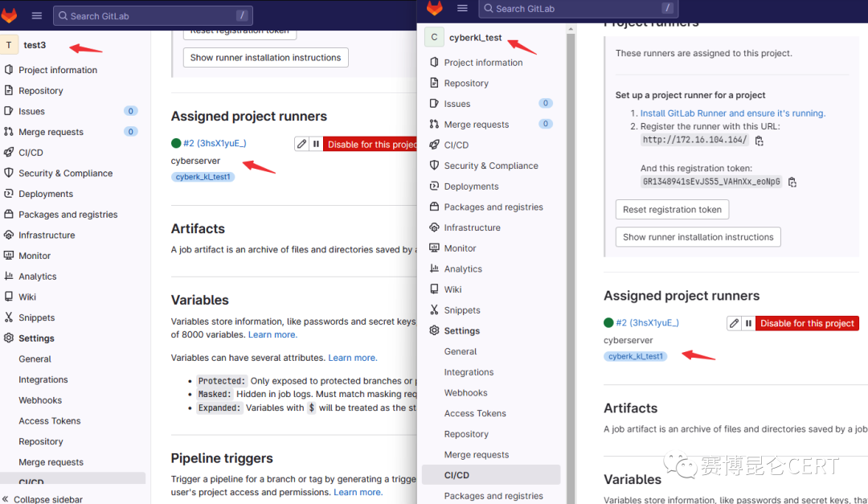
Task: Click Settings gear icon in test3 sidebar
Action: pyautogui.click(x=8, y=338)
